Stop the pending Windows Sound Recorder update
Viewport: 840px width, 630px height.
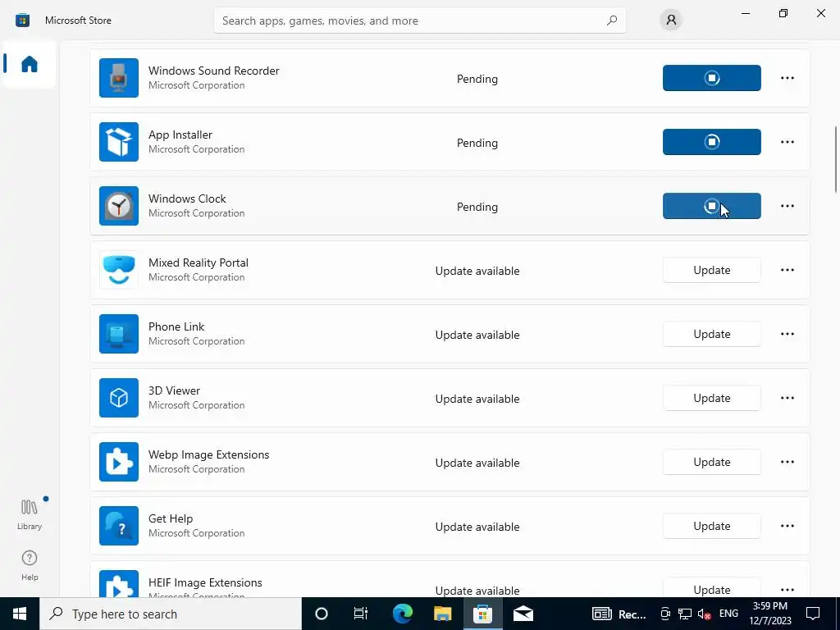point(711,78)
